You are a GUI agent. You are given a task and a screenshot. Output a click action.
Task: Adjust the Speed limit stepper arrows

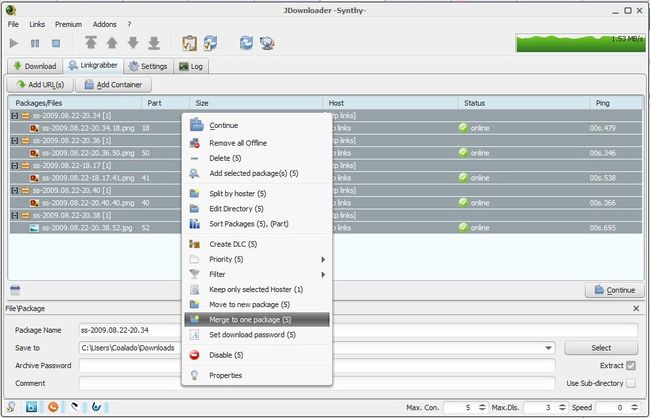point(634,408)
